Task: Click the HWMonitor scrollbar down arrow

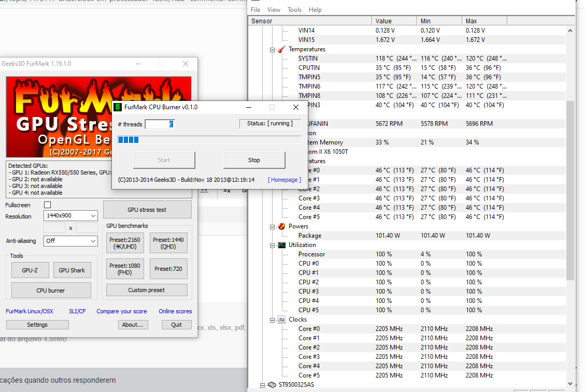Action: tap(570, 383)
